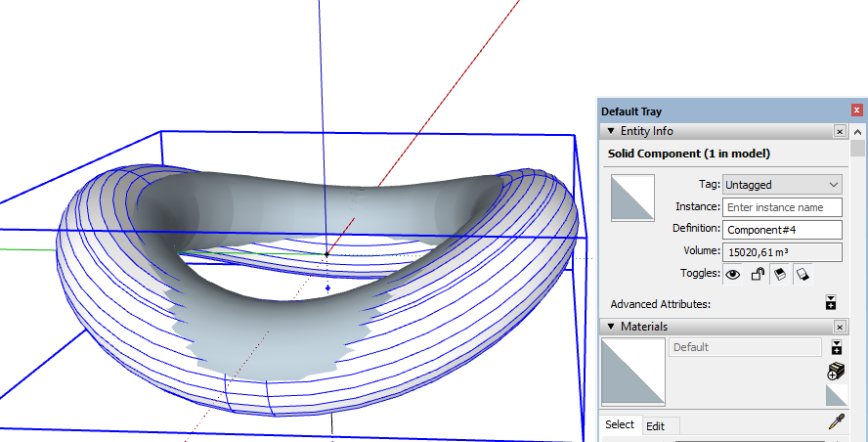The image size is (868, 442).
Task: Click the Default Tray title bar
Action: coord(725,110)
